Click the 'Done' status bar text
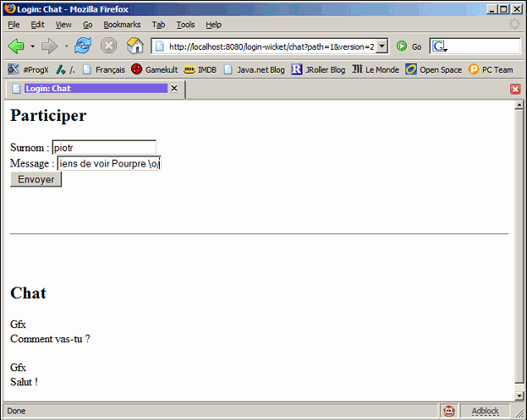 coord(16,411)
